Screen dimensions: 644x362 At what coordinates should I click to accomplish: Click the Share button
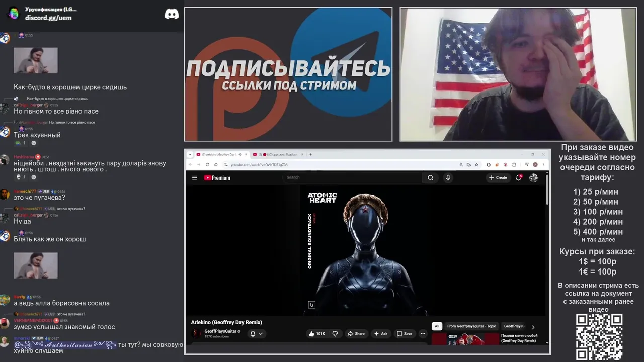tap(356, 333)
